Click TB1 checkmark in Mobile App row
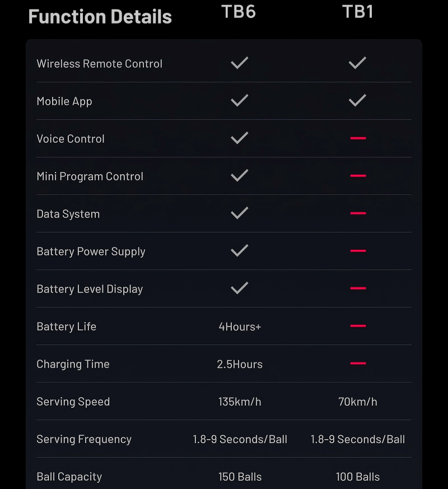 [x=357, y=101]
